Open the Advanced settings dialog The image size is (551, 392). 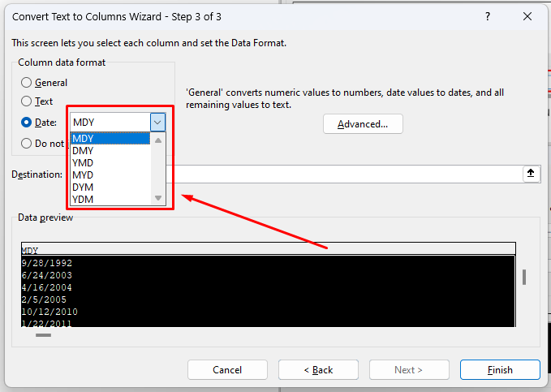(363, 123)
